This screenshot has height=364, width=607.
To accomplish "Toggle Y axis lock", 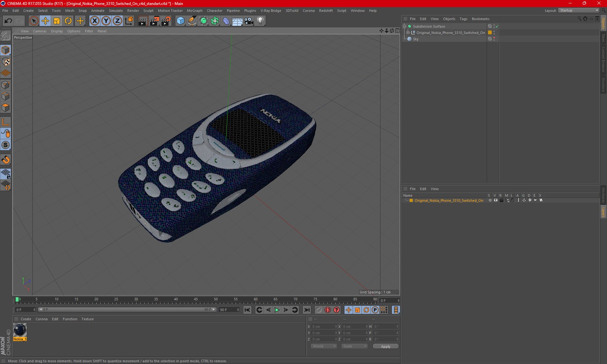I will (106, 21).
